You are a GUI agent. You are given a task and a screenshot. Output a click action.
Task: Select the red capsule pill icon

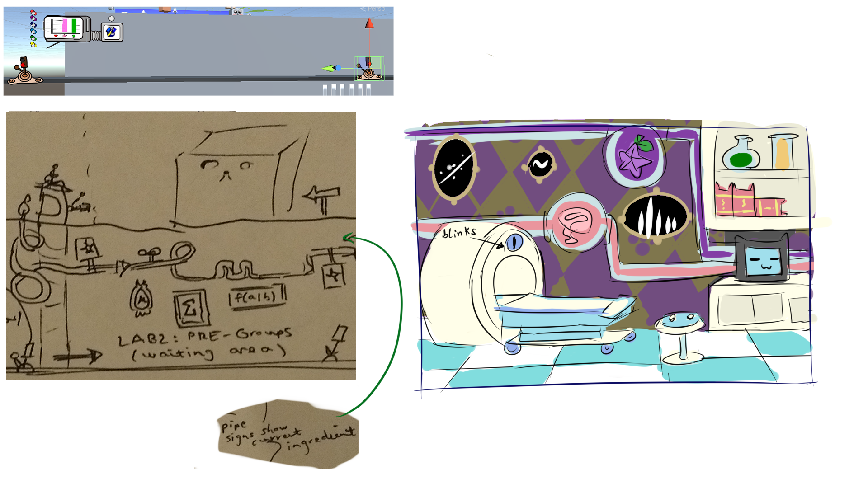point(33,13)
